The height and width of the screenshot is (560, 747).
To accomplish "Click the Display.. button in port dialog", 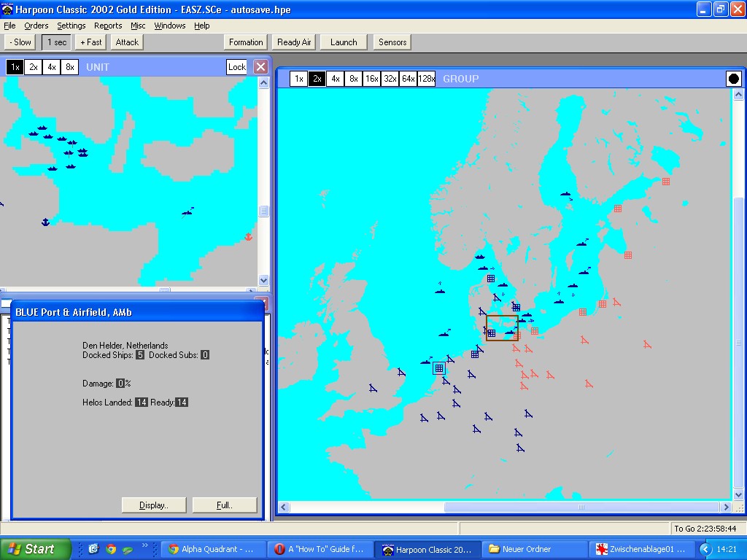I will (x=154, y=505).
